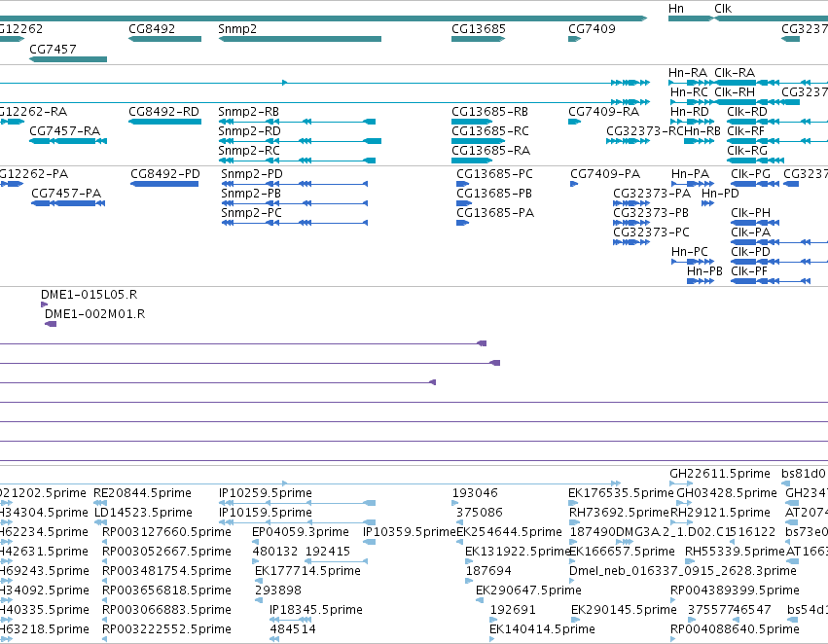
Task: Select protein Hn-PA
Action: point(690,174)
